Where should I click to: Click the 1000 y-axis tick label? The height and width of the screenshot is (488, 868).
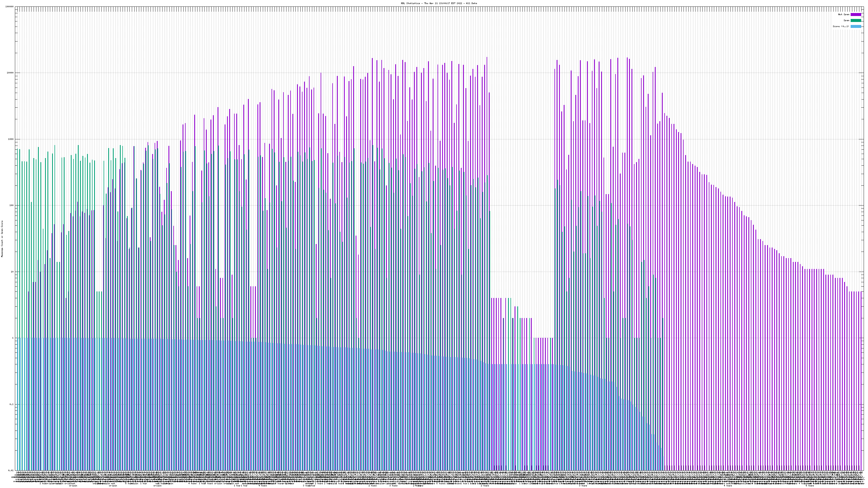click(x=11, y=139)
